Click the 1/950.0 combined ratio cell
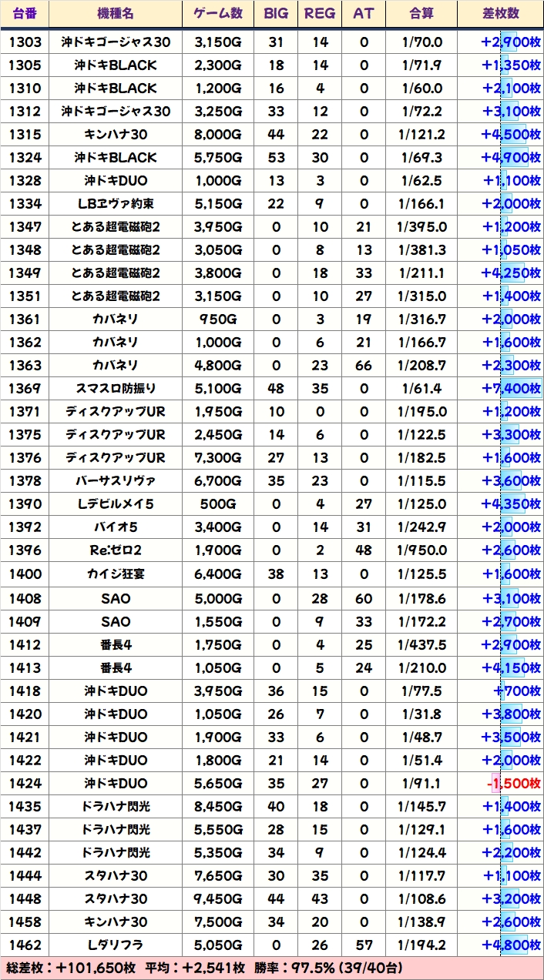544x980 pixels. 421,550
